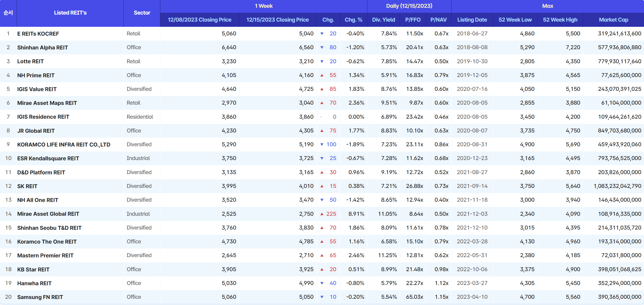The height and width of the screenshot is (305, 644).
Task: Click the down arrow in Lotte REIT row
Action: click(322, 61)
